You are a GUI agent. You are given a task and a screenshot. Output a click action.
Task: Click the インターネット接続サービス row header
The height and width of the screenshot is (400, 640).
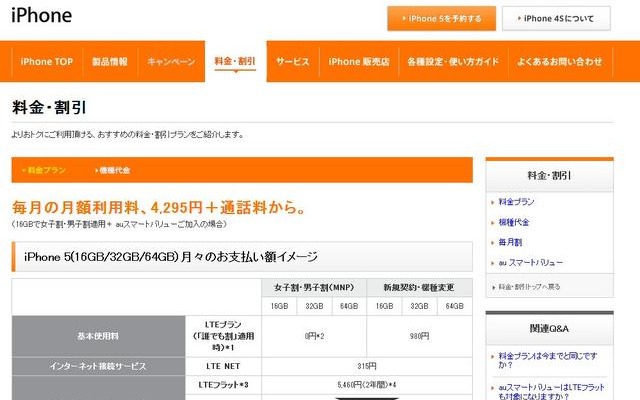(98, 367)
